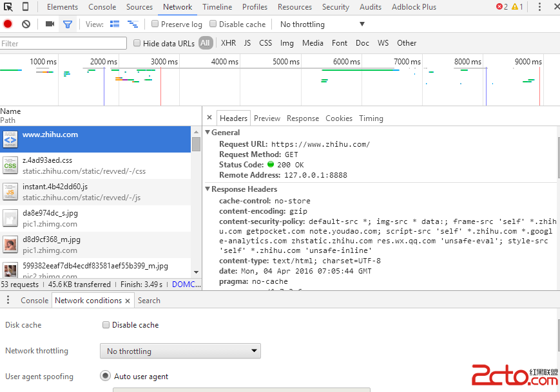Select the All filter type
This screenshot has width=560, height=392.
206,42
